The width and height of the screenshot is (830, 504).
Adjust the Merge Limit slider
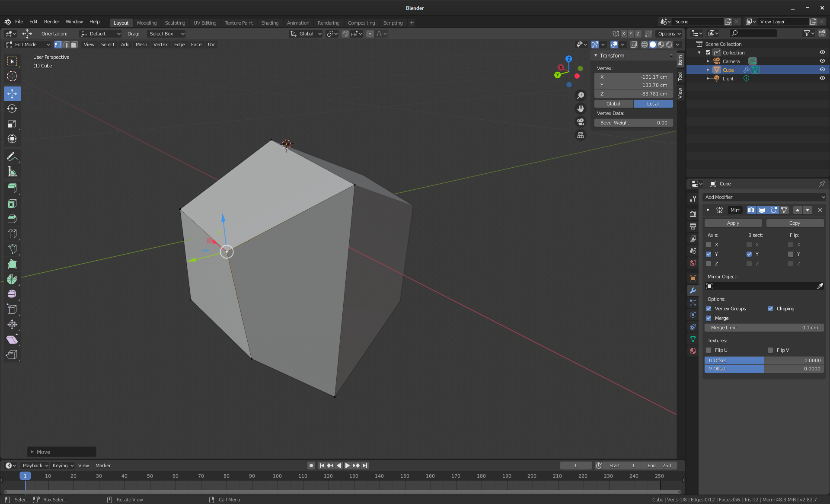(764, 328)
